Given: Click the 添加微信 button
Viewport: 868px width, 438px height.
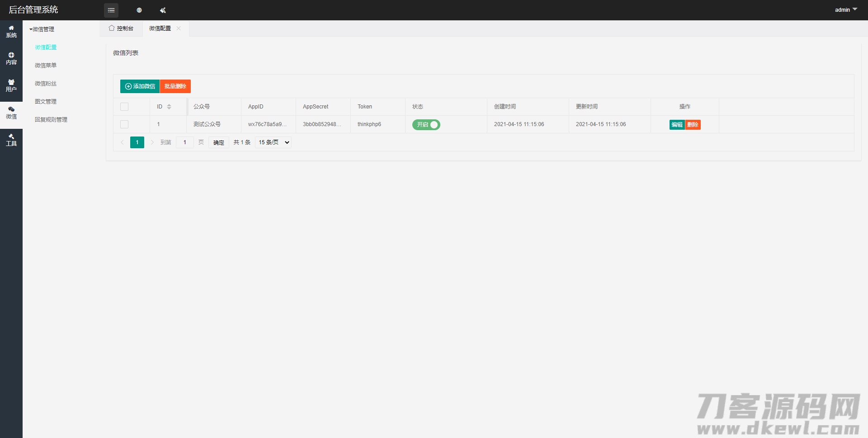Looking at the screenshot, I should pyautogui.click(x=140, y=86).
